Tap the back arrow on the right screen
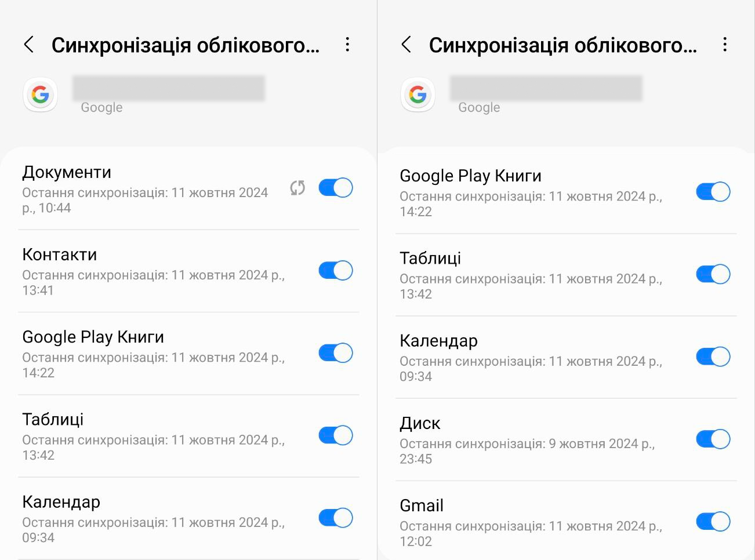This screenshot has width=755, height=560. pos(405,44)
